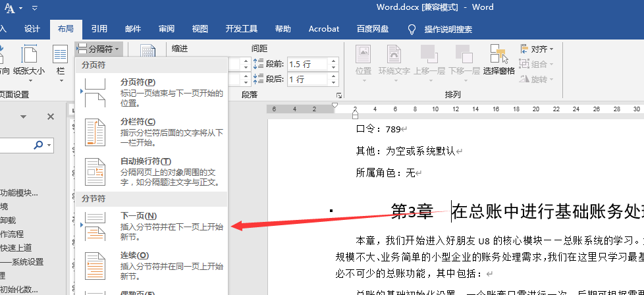Open the 段落 paragraph dialog launcher
Viewport: 644px width, 295px height.
point(339,95)
